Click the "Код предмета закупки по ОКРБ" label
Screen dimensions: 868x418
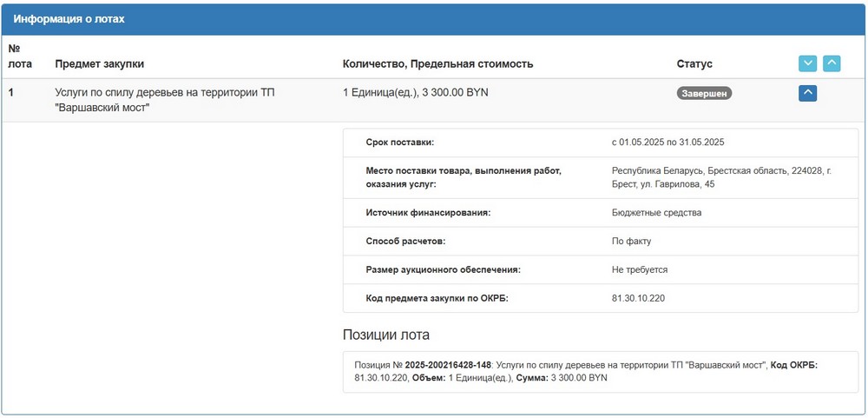click(437, 298)
